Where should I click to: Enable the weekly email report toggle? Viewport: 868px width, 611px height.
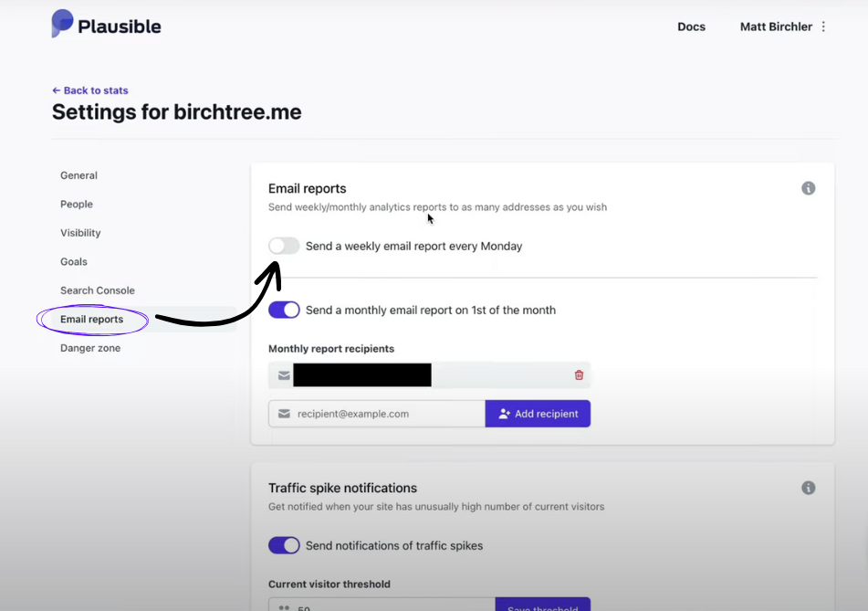(284, 246)
